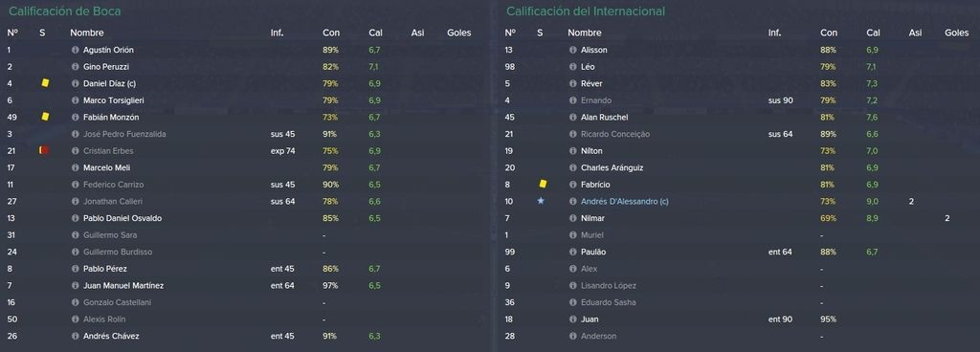Click Alan Ruschel player name

[605, 118]
